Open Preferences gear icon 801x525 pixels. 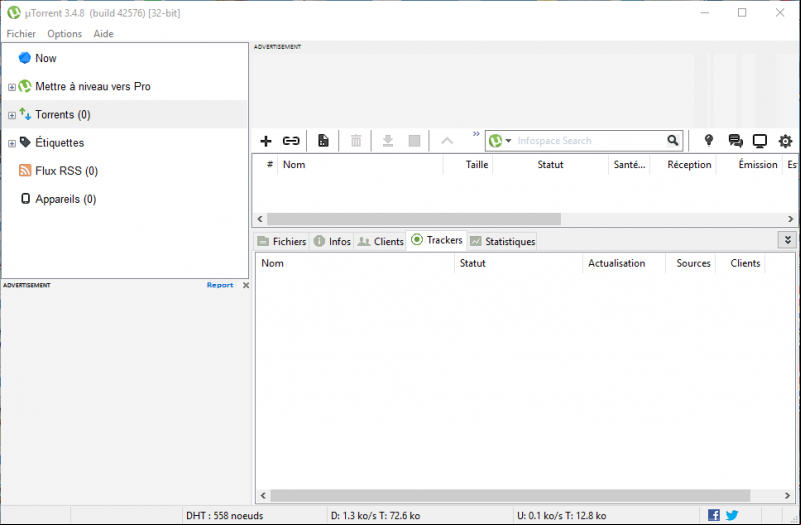pyautogui.click(x=785, y=141)
